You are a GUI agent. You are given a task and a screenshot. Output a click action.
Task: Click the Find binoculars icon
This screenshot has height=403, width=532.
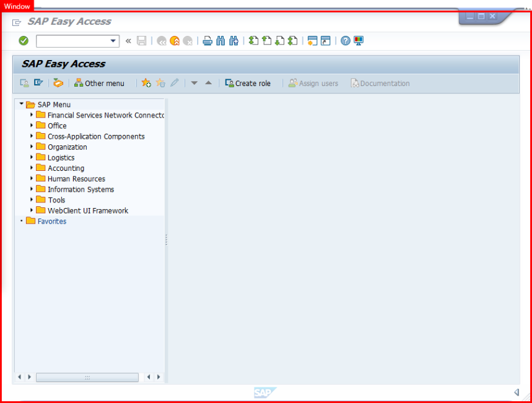220,41
